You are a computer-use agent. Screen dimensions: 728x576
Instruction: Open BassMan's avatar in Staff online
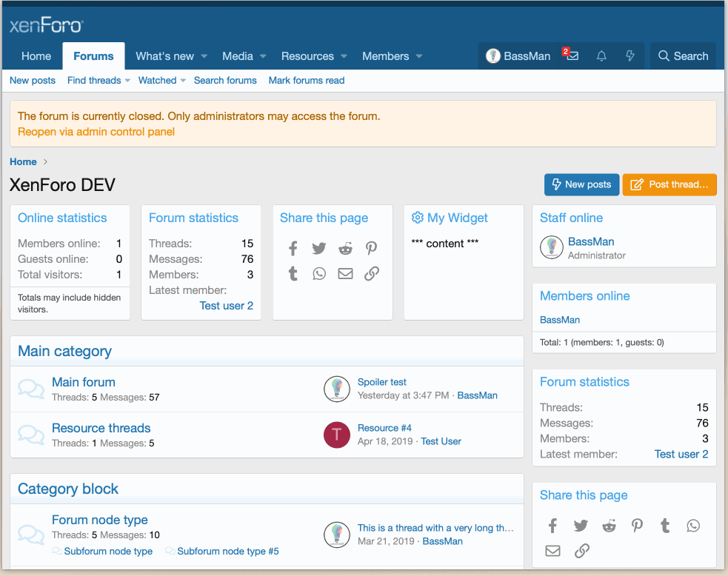[x=552, y=247]
